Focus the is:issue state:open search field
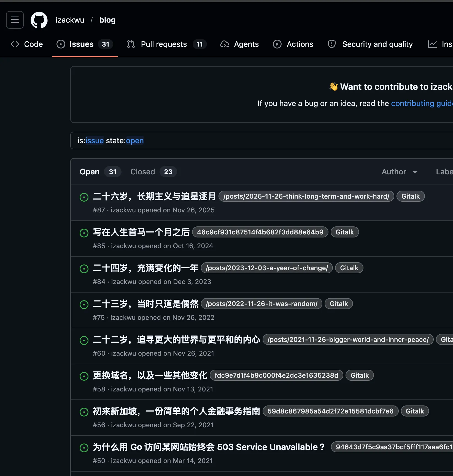This screenshot has width=453, height=476. pyautogui.click(x=262, y=140)
